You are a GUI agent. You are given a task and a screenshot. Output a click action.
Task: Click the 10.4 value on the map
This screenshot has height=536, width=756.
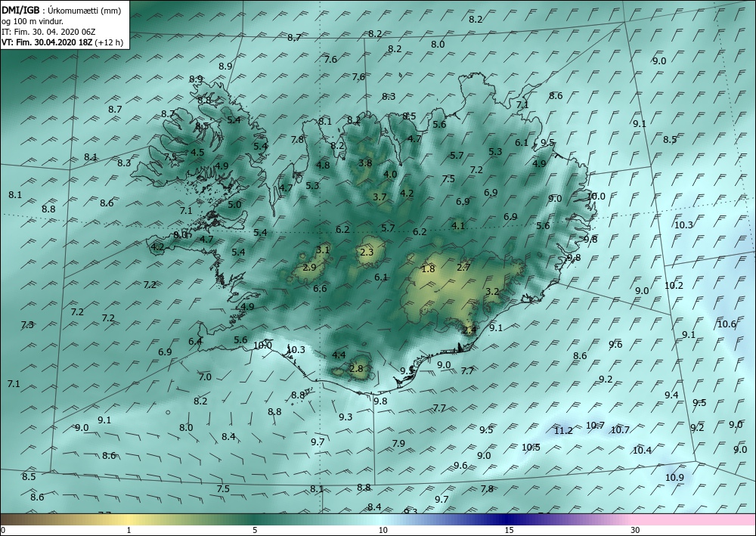click(642, 451)
